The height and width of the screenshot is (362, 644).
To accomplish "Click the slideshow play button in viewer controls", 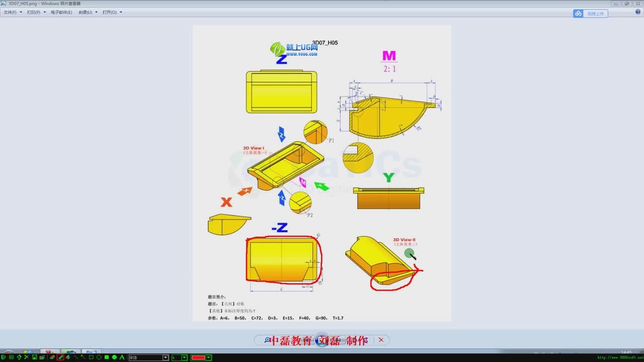I will point(322,340).
